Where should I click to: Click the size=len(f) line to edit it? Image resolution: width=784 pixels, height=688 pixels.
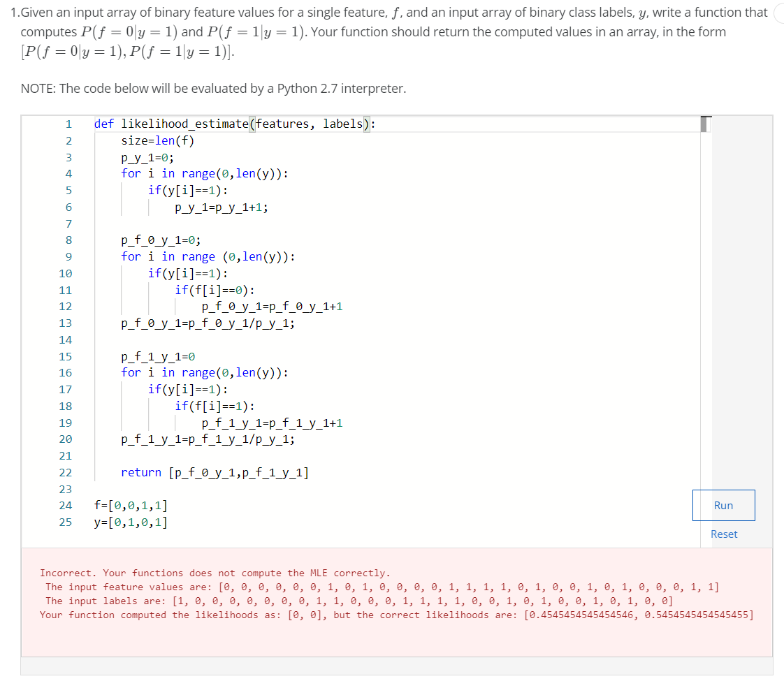(137, 140)
